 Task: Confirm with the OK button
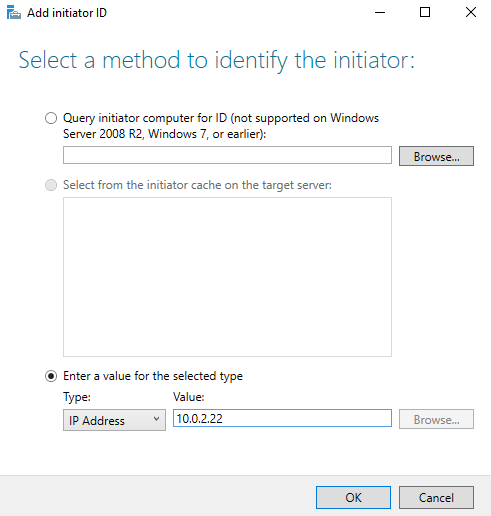(353, 498)
